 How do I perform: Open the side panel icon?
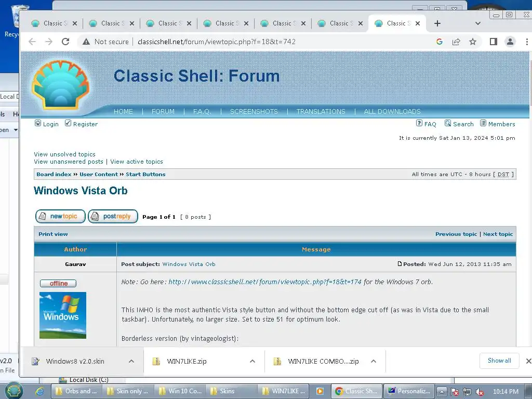(x=494, y=42)
